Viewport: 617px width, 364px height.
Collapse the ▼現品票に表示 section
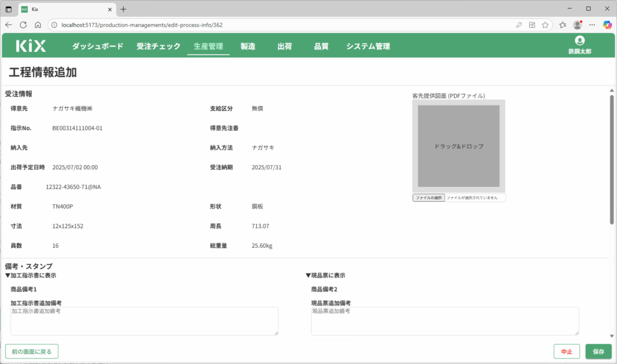pyautogui.click(x=325, y=275)
